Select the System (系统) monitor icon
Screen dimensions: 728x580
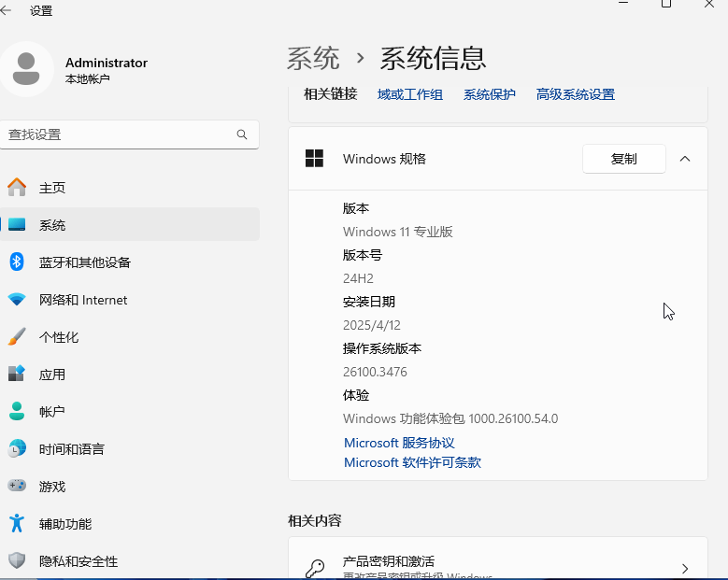pyautogui.click(x=17, y=225)
